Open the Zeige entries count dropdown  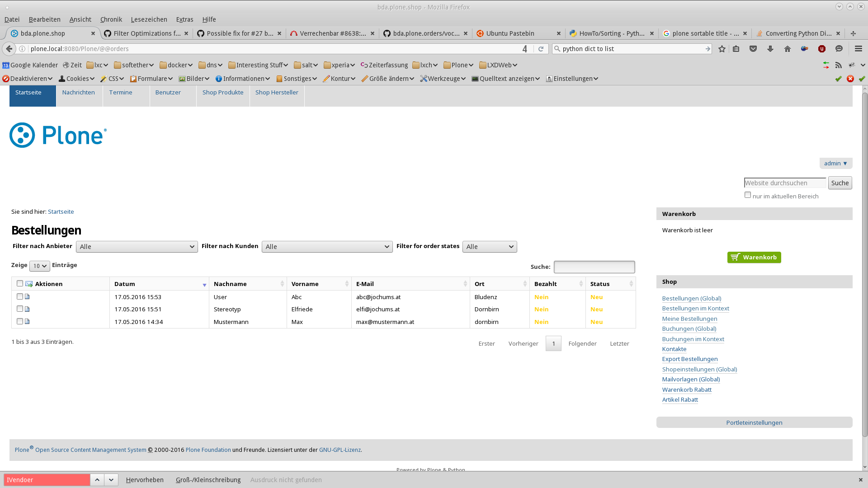pyautogui.click(x=40, y=266)
